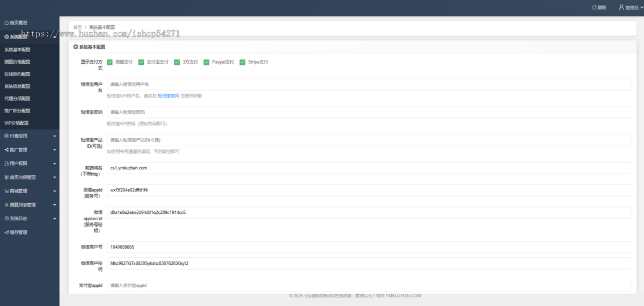Viewport: 644px width, 306px height.
Task: Click the share icon beside 推广管理
Action: pos(6,150)
